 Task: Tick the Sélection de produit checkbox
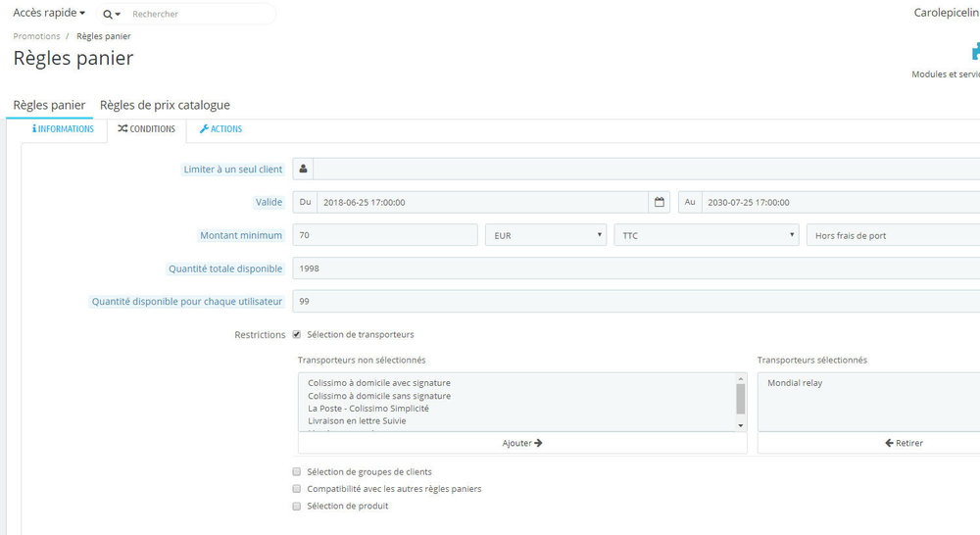click(297, 506)
